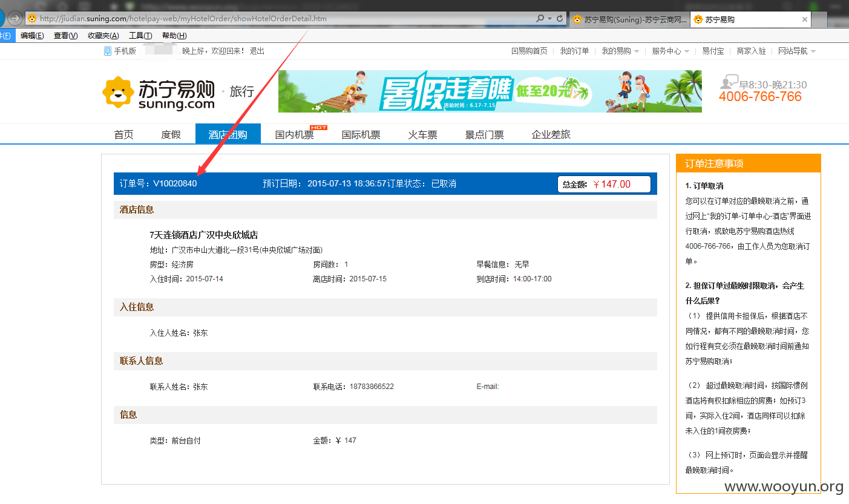
Task: Open the 收藏夹(A) menu
Action: pos(103,36)
